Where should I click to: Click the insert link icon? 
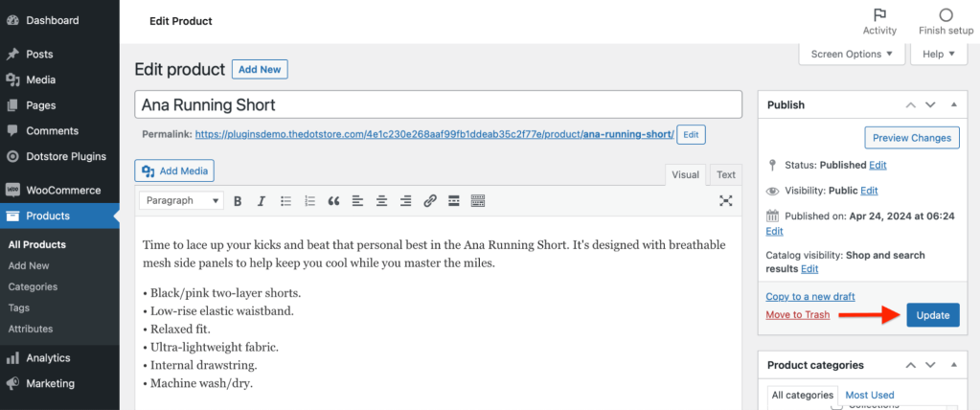click(x=430, y=201)
